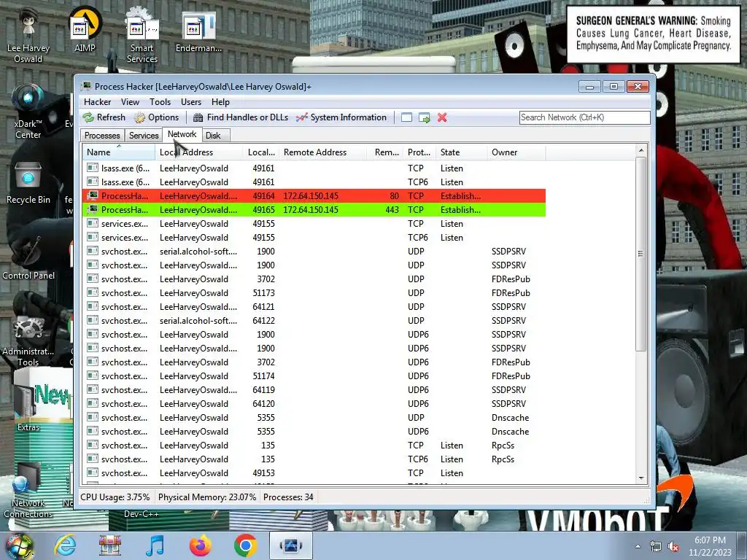Image resolution: width=747 pixels, height=560 pixels.
Task: Click the Refresh toolbar button
Action: tap(104, 117)
